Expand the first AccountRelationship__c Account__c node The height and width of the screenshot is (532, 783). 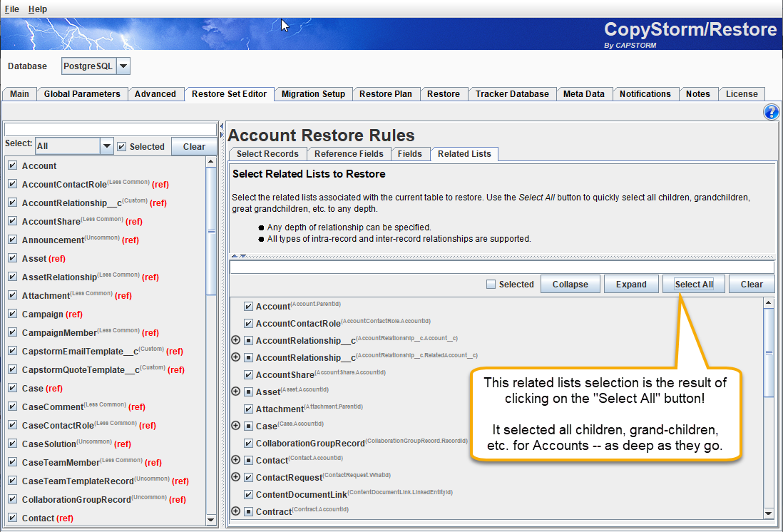pyautogui.click(x=236, y=340)
